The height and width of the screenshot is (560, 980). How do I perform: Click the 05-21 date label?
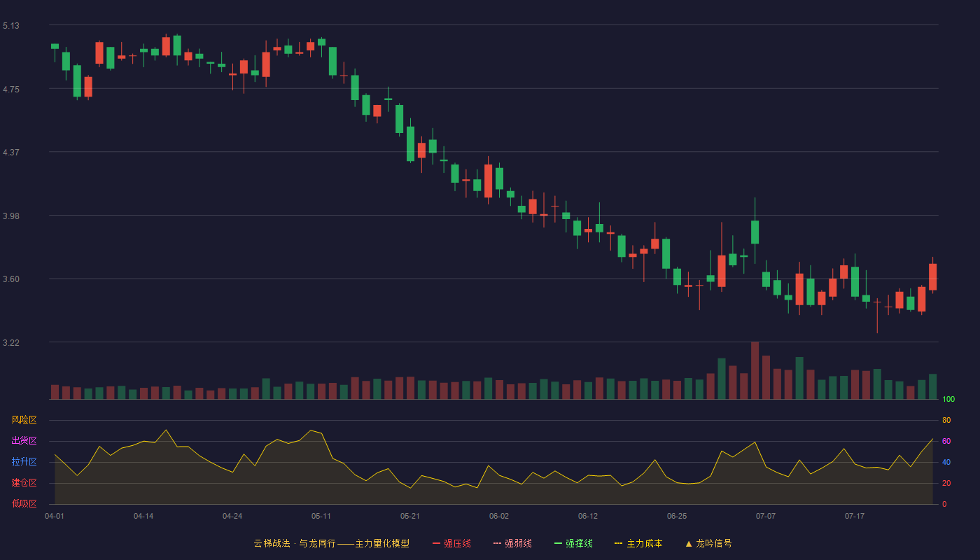(x=410, y=516)
